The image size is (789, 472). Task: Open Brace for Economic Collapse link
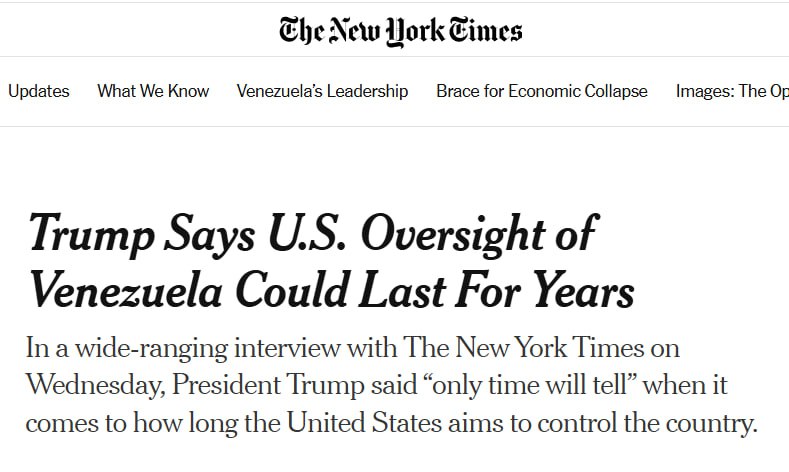[x=541, y=91]
